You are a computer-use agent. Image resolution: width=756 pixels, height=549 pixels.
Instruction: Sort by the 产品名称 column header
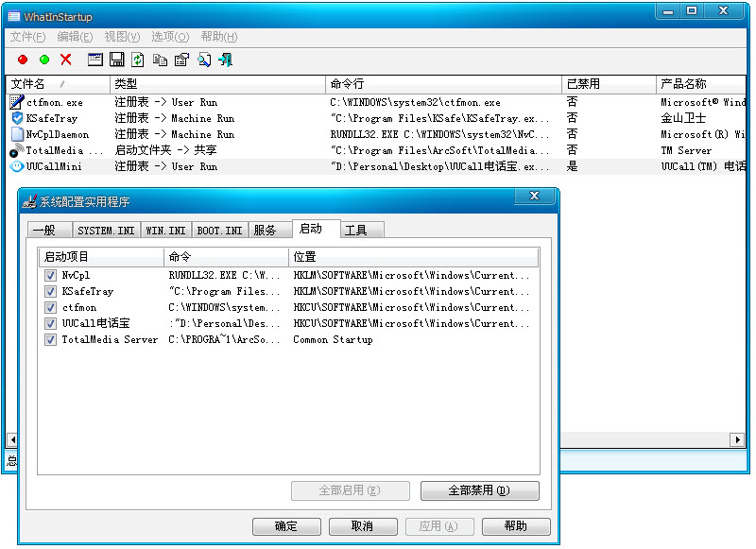[701, 84]
